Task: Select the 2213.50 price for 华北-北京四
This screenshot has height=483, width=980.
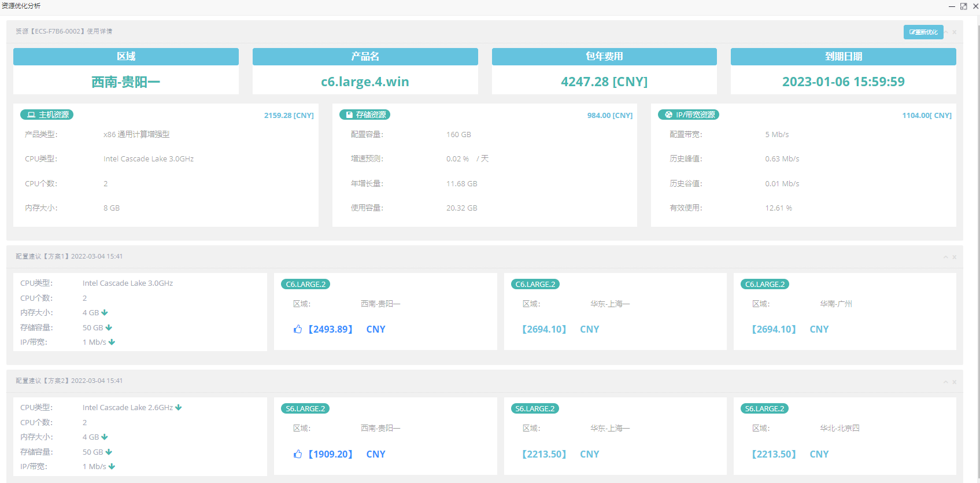Action: coord(774,454)
